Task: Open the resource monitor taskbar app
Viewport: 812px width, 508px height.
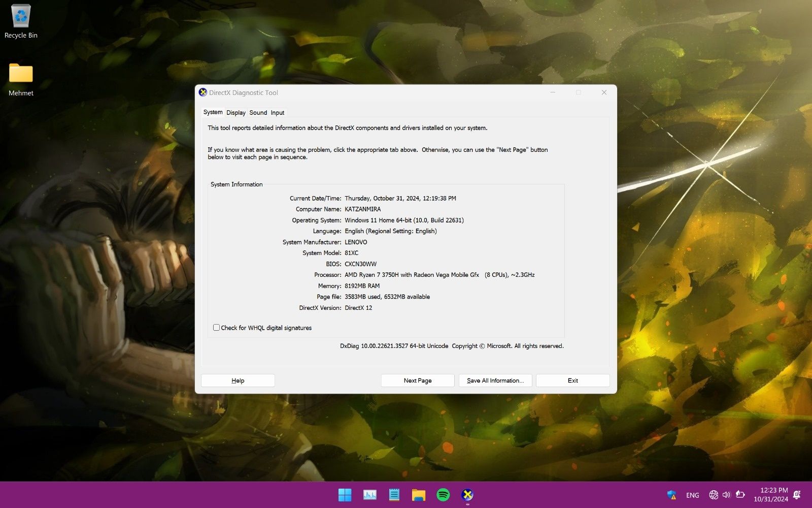Action: pyautogui.click(x=370, y=495)
